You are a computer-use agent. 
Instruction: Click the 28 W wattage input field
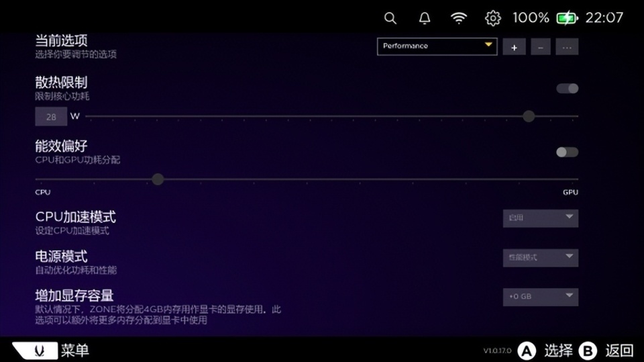point(51,117)
